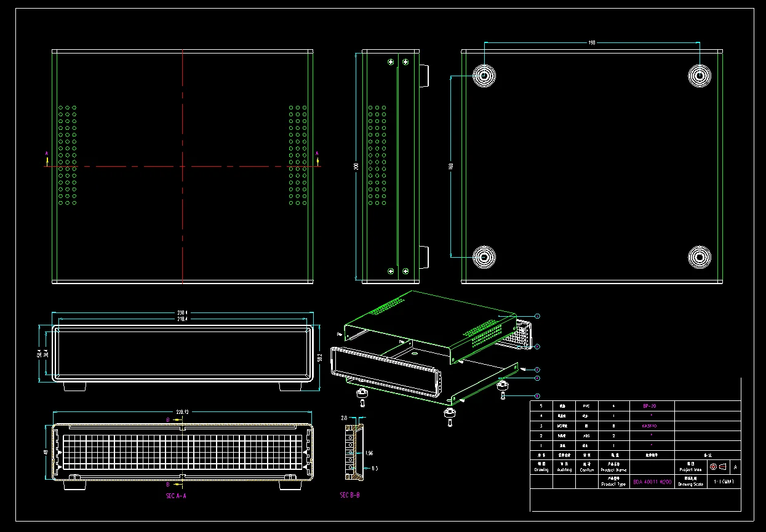Click the Confirm label in title block
Screen dimensions: 766x532
point(586,470)
